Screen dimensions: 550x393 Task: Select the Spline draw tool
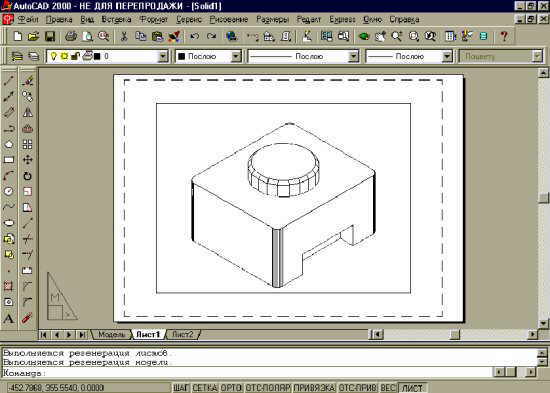[9, 207]
